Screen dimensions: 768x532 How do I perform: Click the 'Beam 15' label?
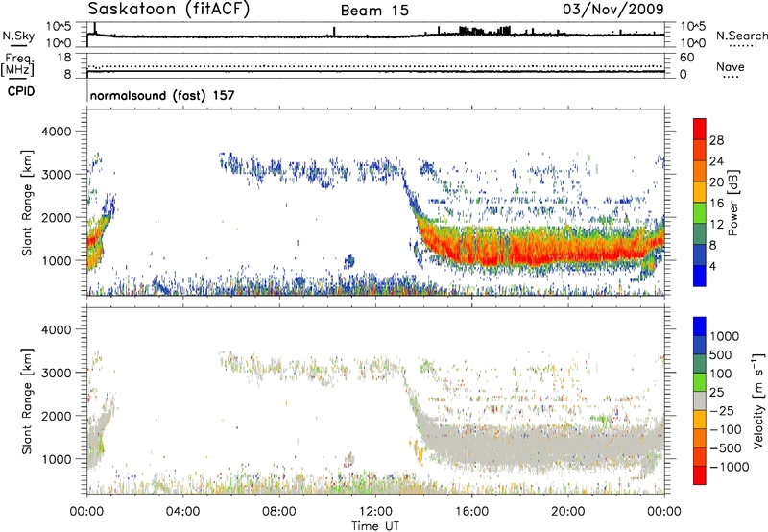point(374,11)
